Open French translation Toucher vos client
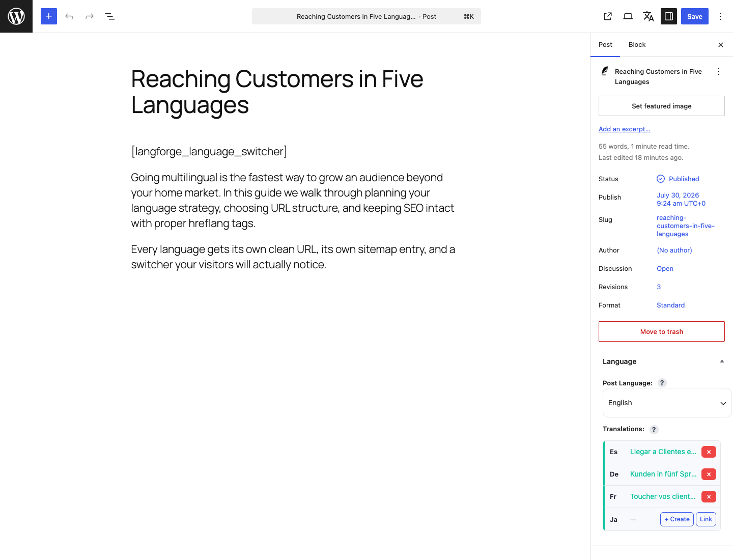The image size is (733, 560). click(663, 496)
